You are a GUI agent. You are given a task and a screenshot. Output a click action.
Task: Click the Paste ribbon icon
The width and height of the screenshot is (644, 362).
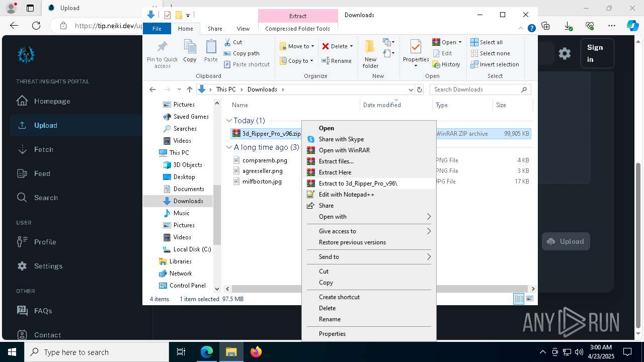211,47
